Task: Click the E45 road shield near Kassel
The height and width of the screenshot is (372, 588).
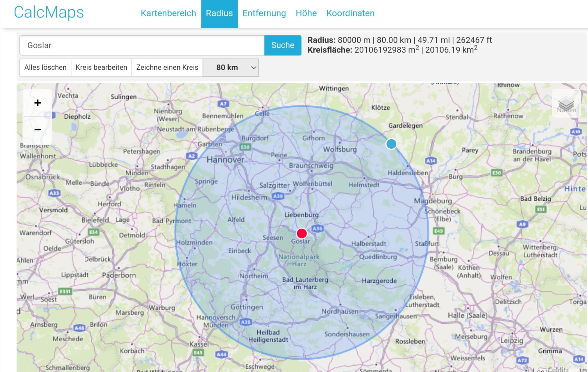Action: tap(198, 353)
